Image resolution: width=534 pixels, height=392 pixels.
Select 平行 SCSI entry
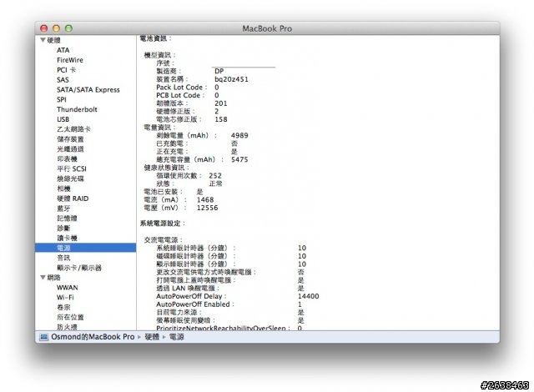point(72,168)
